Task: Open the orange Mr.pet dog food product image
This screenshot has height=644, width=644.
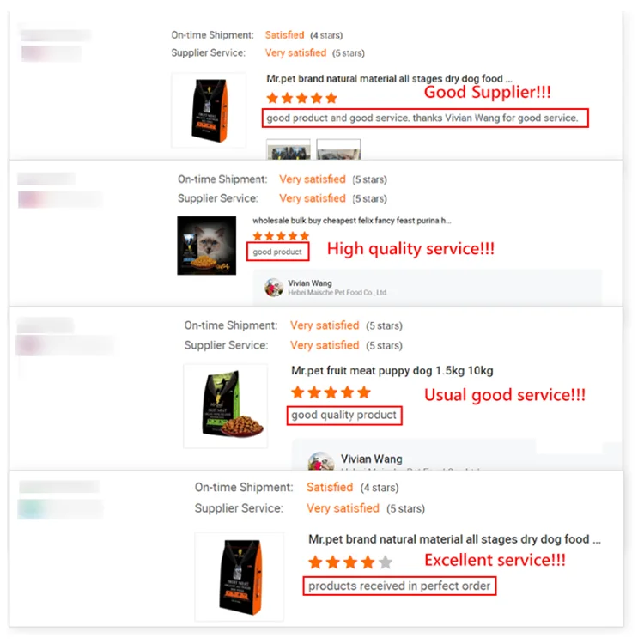Action: (x=209, y=110)
